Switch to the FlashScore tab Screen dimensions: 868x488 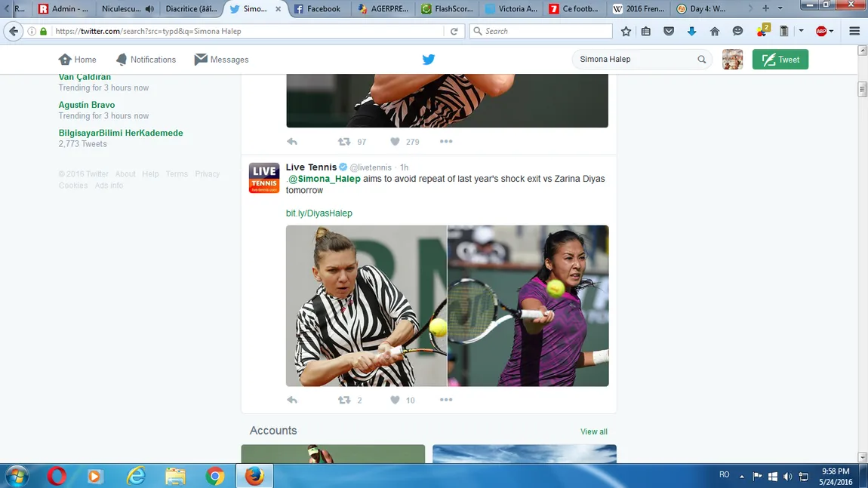448,9
